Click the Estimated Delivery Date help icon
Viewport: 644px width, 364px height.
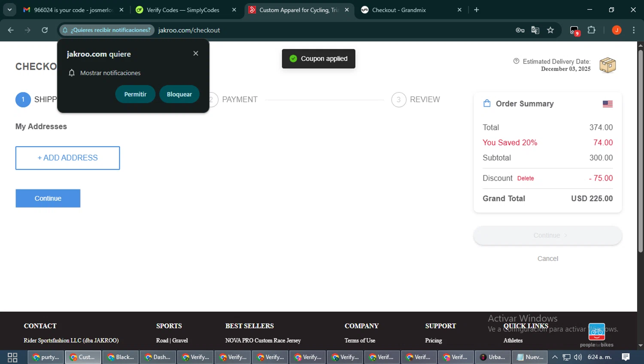click(516, 61)
